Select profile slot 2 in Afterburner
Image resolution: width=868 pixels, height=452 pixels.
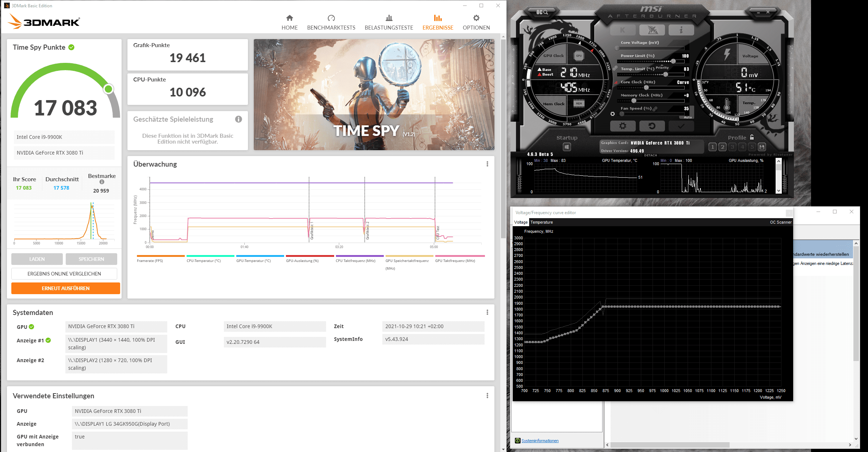point(722,147)
